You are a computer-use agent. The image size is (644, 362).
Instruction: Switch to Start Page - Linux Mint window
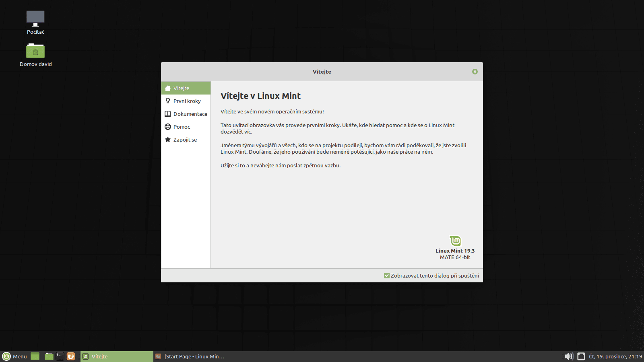tap(193, 356)
